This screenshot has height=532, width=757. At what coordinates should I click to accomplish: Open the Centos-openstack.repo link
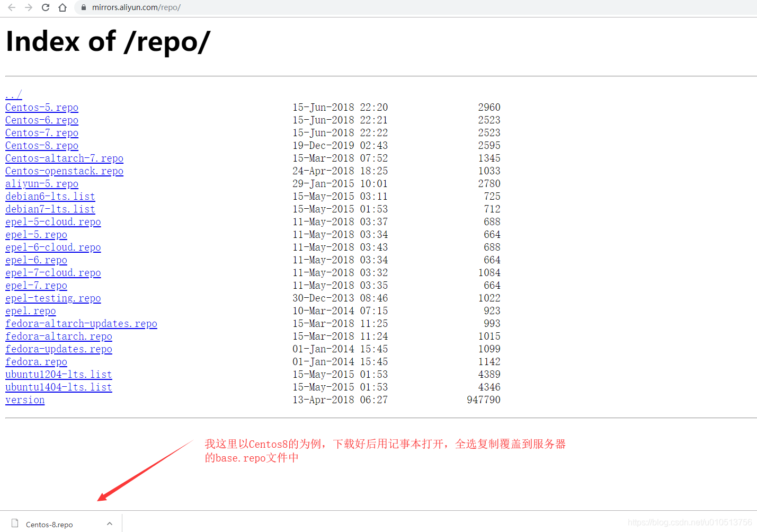click(64, 171)
